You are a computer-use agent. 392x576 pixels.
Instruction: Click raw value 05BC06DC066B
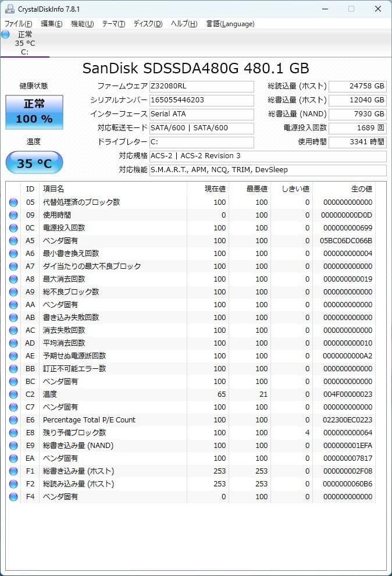346,241
